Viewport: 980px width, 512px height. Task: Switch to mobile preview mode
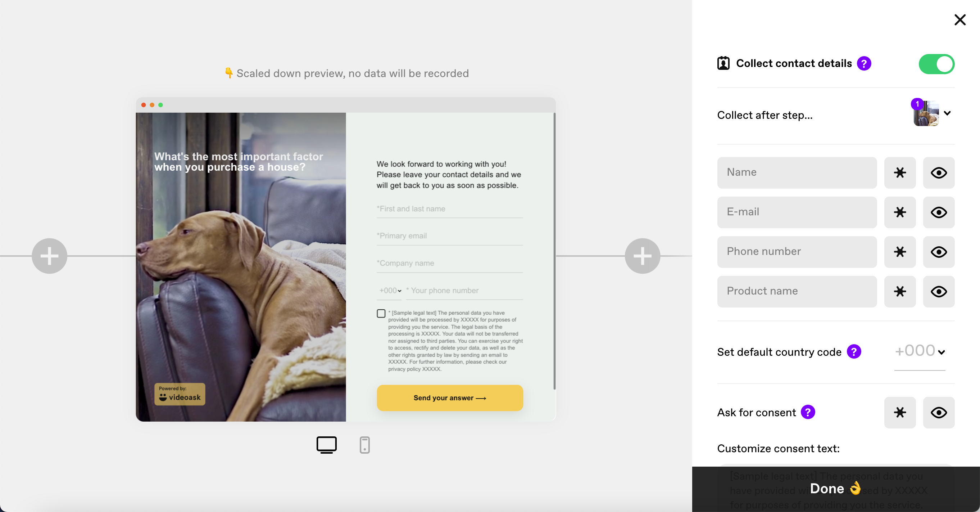[x=364, y=445]
